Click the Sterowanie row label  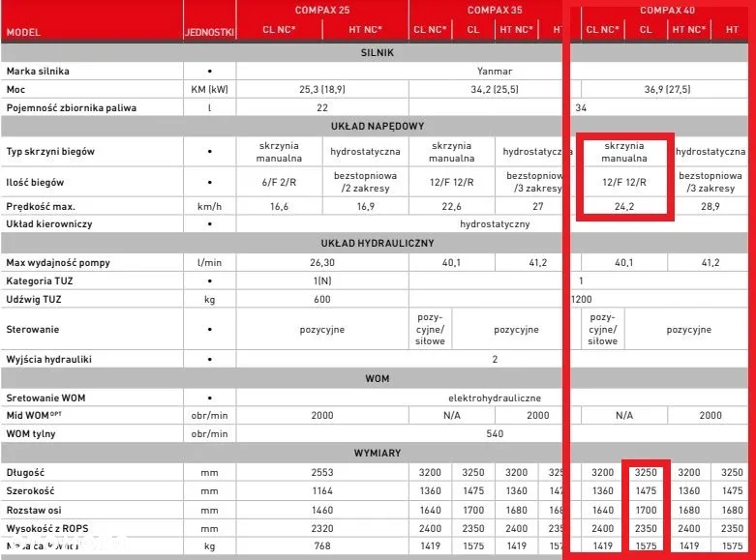32,330
